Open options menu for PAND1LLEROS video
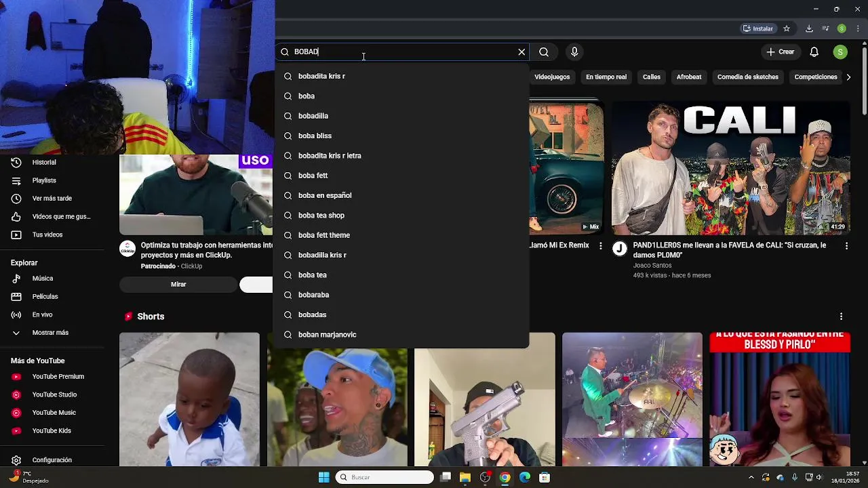 (846, 246)
